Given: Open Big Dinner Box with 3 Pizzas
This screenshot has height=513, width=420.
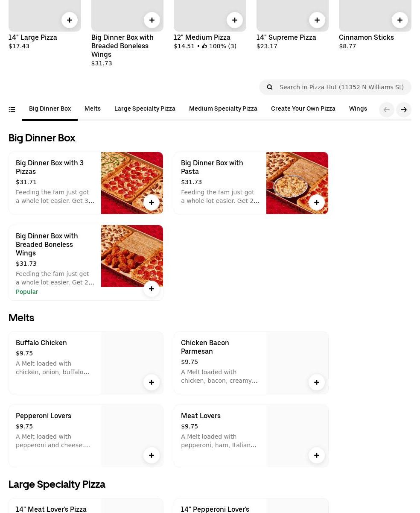Looking at the screenshot, I should point(50,167).
